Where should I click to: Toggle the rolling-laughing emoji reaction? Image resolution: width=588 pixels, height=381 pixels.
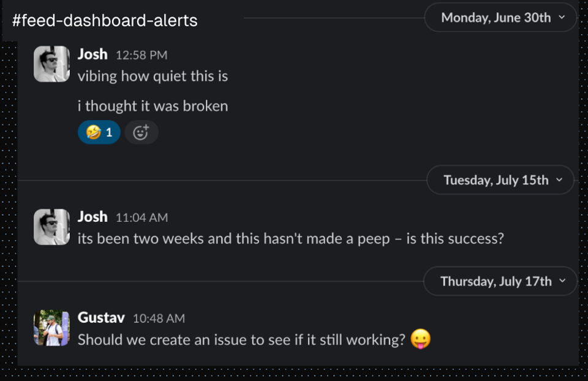(x=99, y=132)
